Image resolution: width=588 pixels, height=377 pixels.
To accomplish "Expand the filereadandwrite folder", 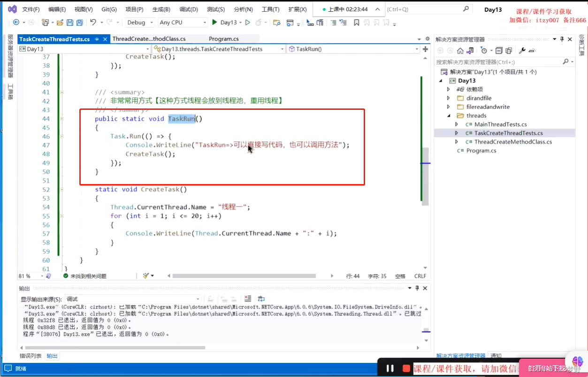I will [x=448, y=107].
